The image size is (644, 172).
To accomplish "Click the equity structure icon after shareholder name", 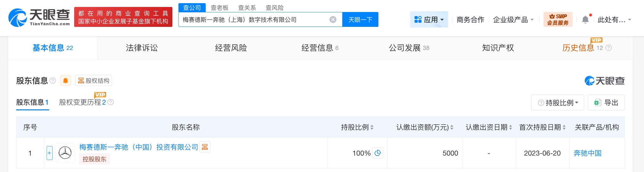I will pos(205,147).
